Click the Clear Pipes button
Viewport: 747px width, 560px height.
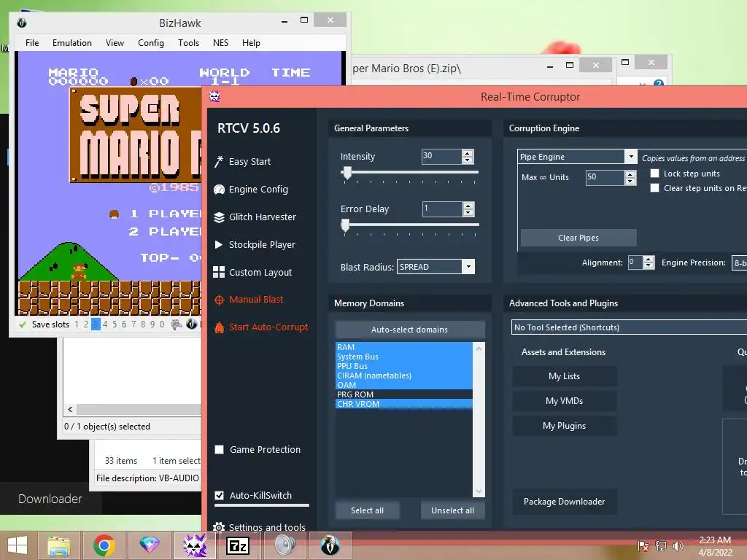pyautogui.click(x=578, y=238)
